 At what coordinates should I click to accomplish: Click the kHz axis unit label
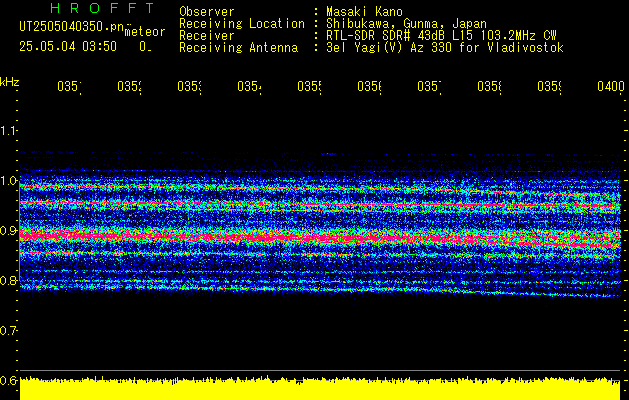[x=10, y=82]
